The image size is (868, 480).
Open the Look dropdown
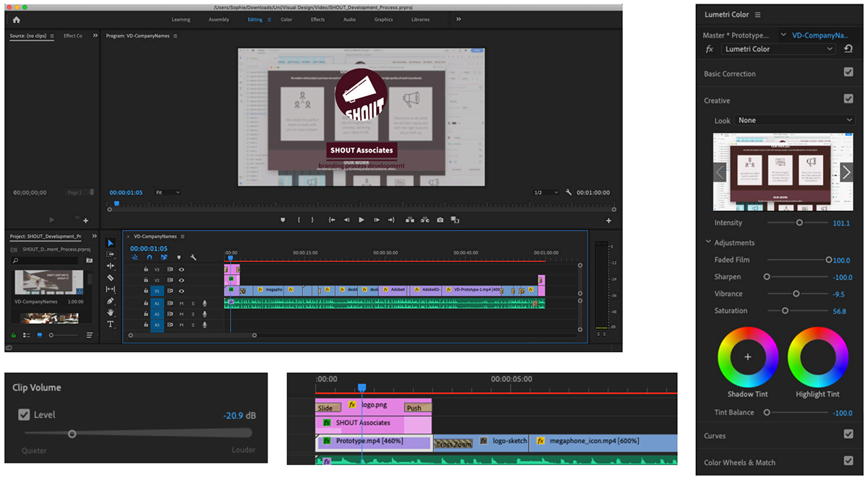tap(796, 120)
